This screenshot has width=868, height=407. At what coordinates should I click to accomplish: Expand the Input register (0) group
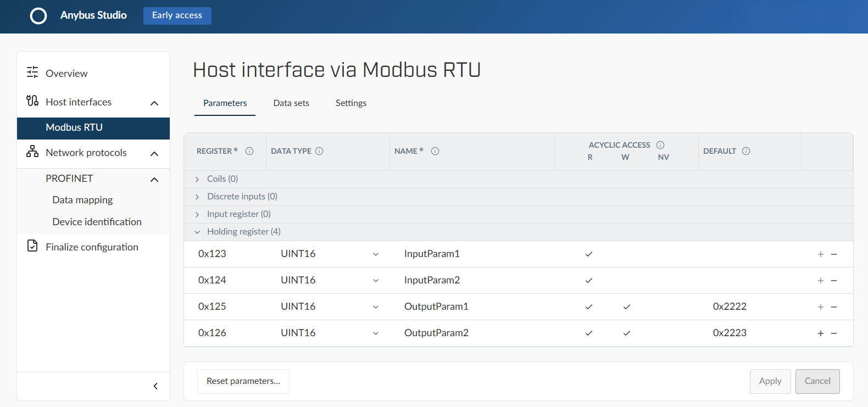[197, 215]
